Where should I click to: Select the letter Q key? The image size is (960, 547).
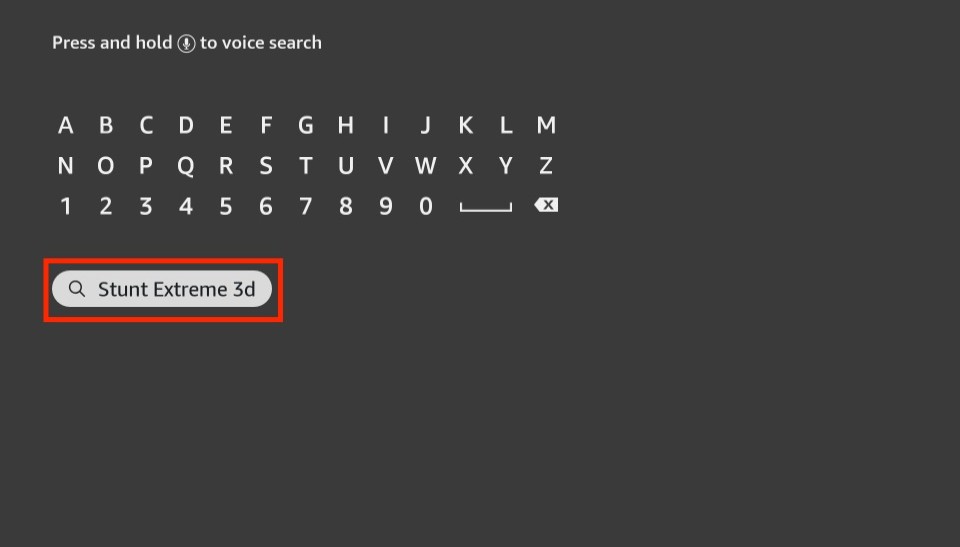tap(186, 167)
